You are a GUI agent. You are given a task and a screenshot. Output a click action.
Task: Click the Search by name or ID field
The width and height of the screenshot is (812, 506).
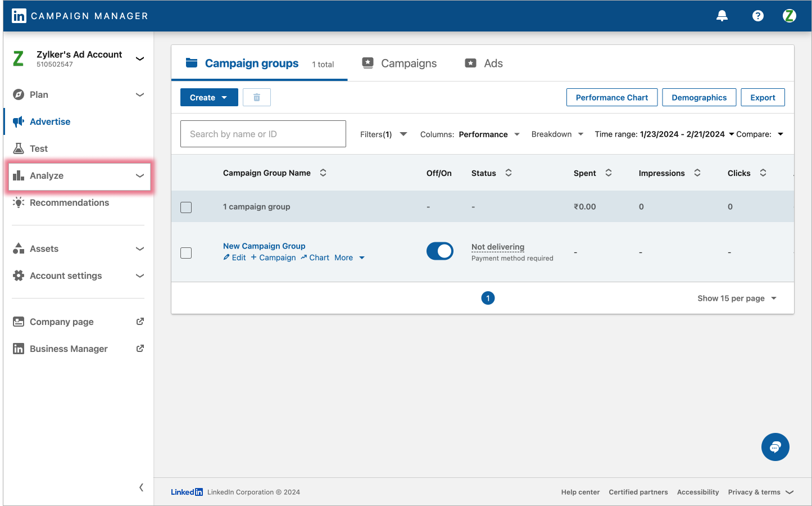click(x=263, y=134)
